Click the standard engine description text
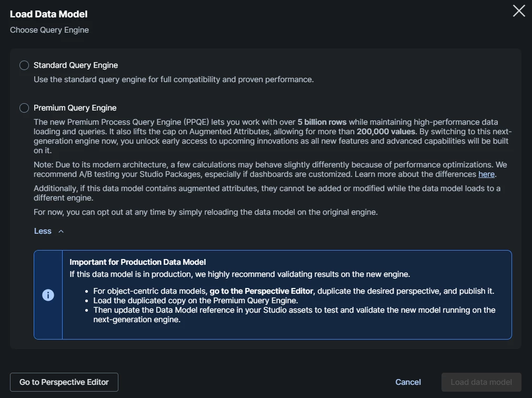 tap(174, 79)
